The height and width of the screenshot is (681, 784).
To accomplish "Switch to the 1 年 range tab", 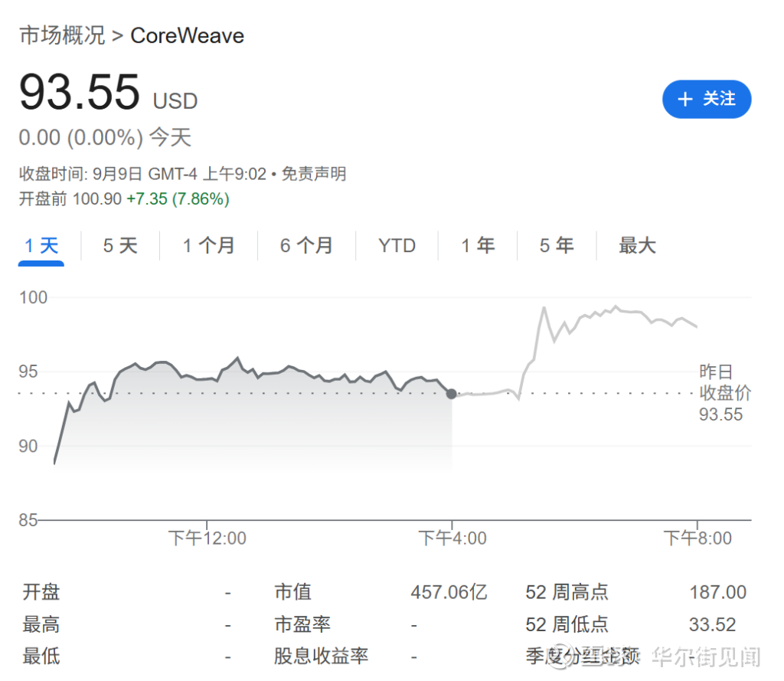I will pos(478,246).
